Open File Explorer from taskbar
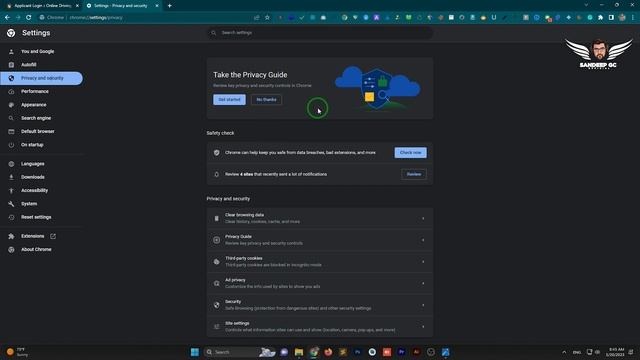Viewport: 640px width, 360px height. 299,352
